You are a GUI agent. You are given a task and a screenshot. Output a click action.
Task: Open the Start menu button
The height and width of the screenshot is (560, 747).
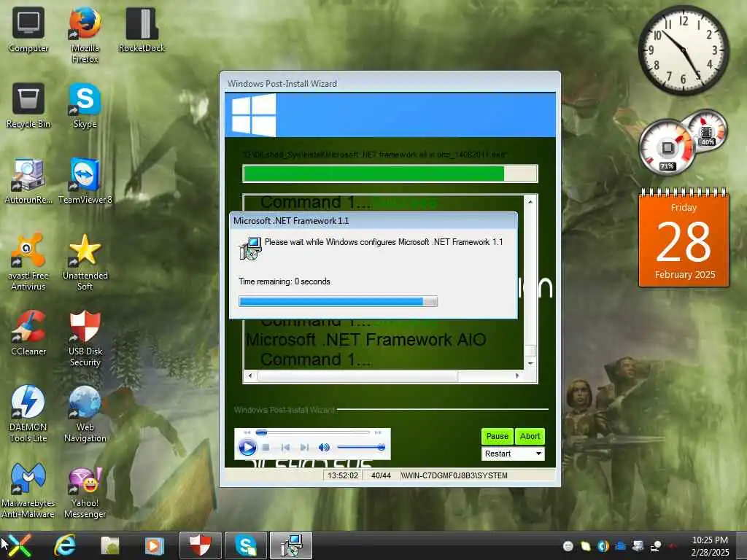click(18, 545)
